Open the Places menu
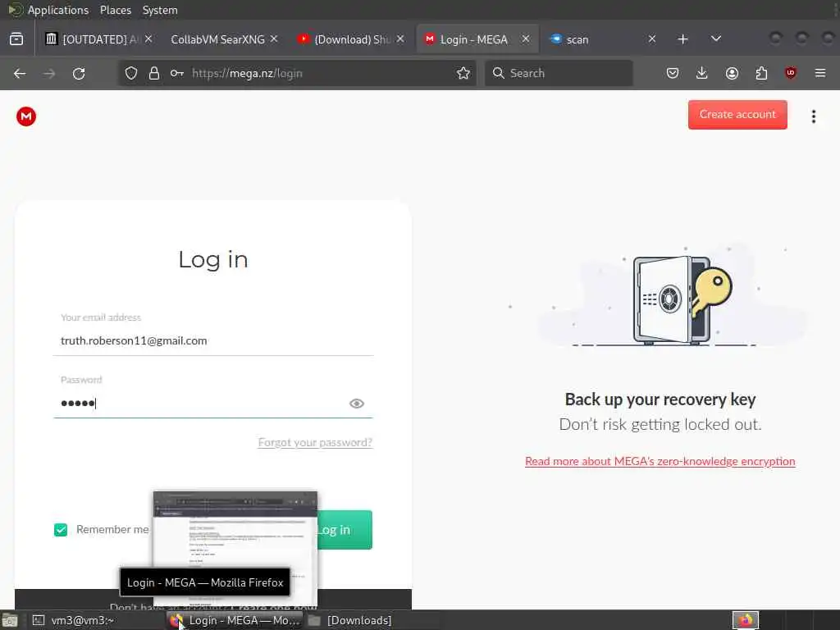 [x=115, y=10]
